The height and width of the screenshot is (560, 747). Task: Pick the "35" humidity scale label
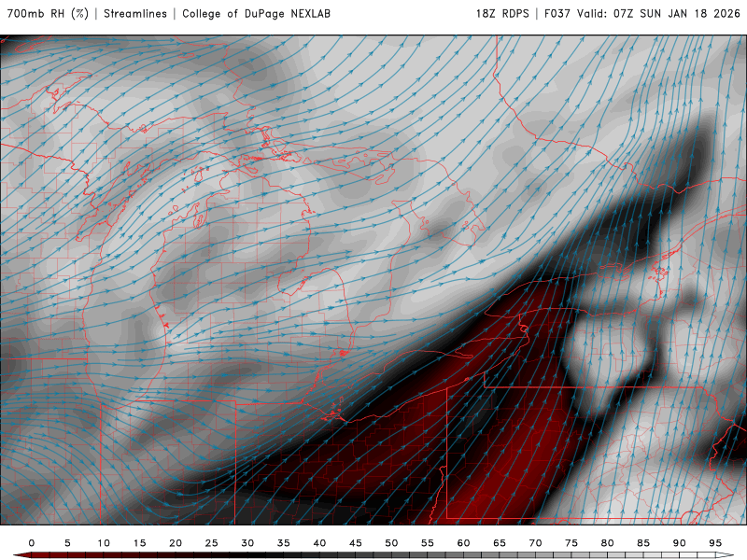[284, 543]
